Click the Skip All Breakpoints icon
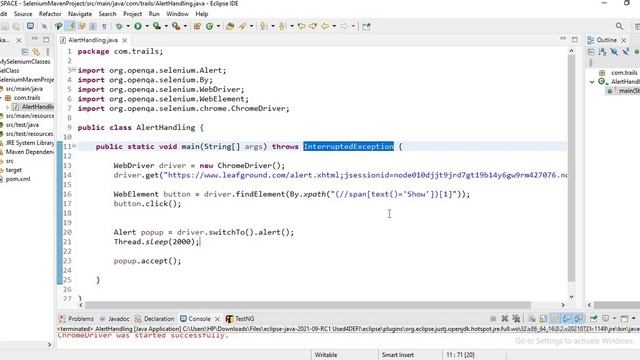640x360 pixels. [44, 26]
